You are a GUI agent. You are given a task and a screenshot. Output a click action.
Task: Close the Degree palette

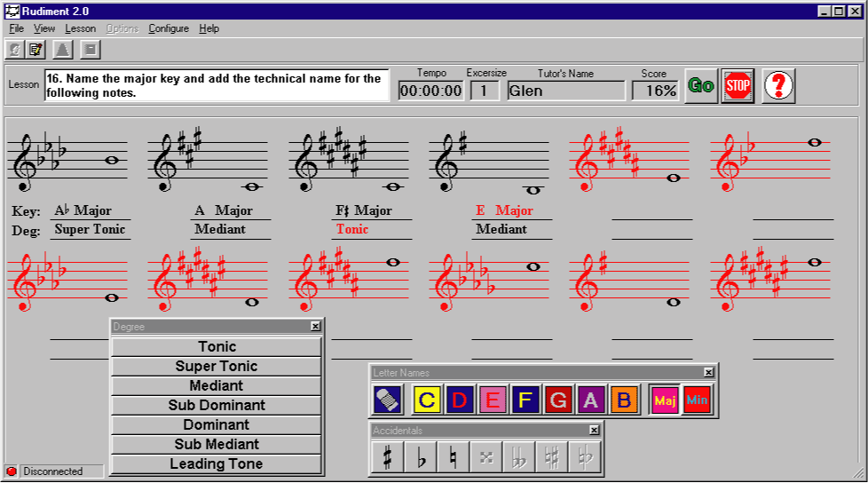315,327
